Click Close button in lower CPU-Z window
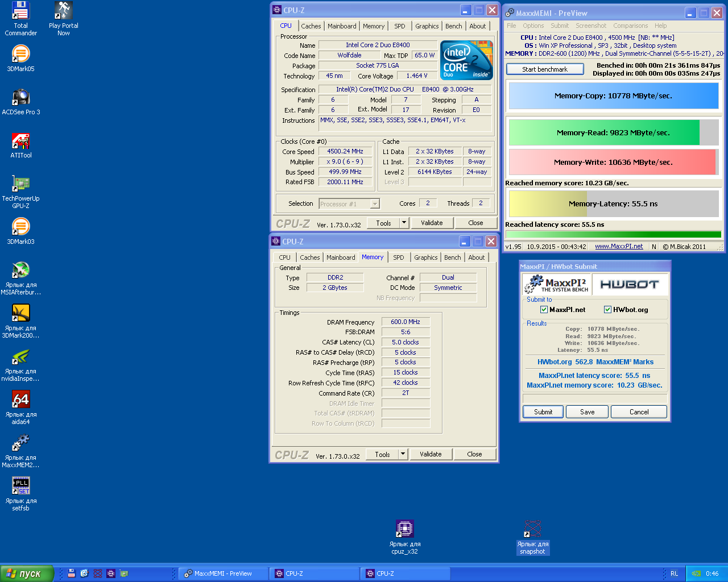Image resolution: width=728 pixels, height=582 pixels. point(474,454)
